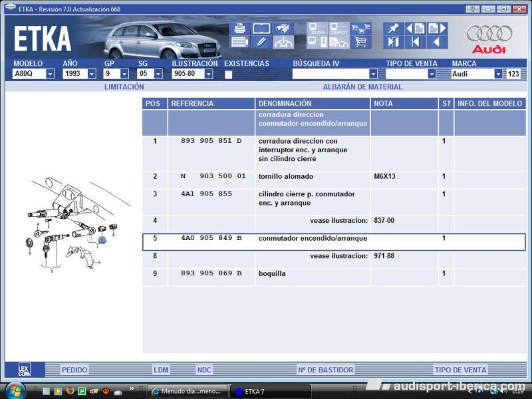Click the ELSA icon
532x399 pixels.
[317, 29]
